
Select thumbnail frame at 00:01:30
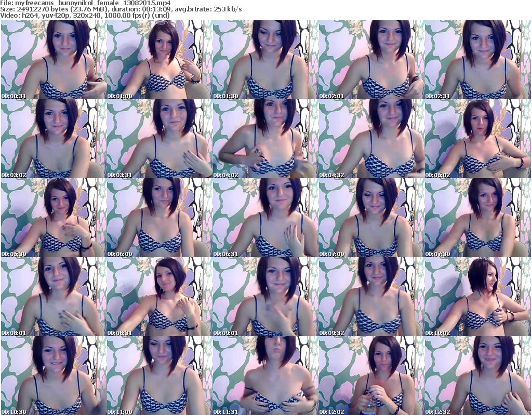coord(265,60)
